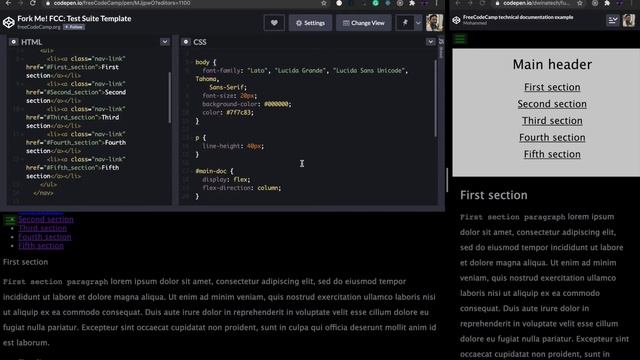Click the 'First section' heading in left preview
The image size is (640, 360).
pos(25,262)
